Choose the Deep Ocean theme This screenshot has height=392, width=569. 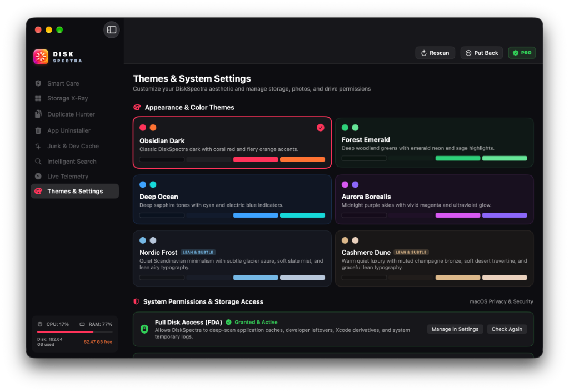click(x=232, y=199)
